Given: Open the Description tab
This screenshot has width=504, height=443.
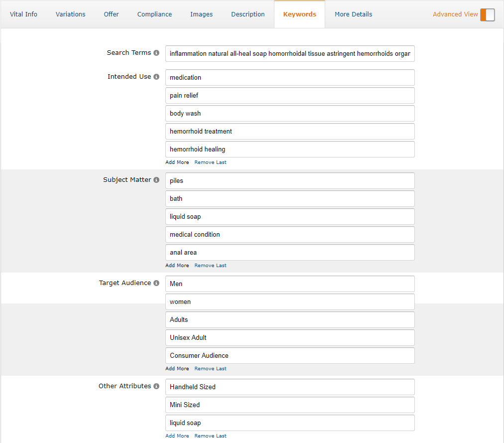Looking at the screenshot, I should point(248,14).
